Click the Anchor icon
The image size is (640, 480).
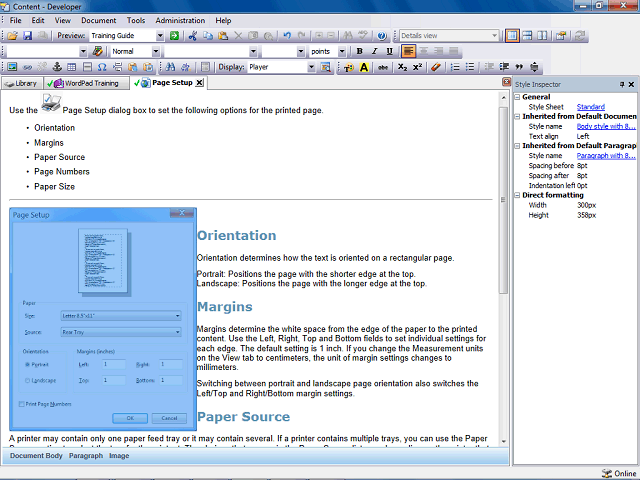[x=57, y=67]
